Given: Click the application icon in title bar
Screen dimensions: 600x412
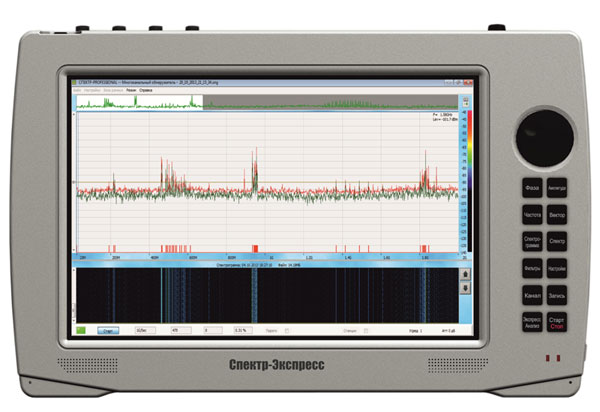Looking at the screenshot, I should (x=74, y=82).
